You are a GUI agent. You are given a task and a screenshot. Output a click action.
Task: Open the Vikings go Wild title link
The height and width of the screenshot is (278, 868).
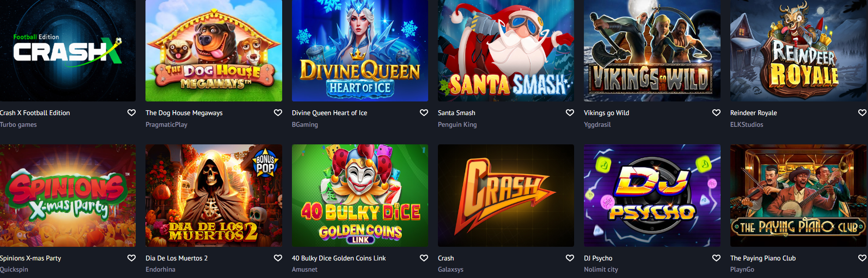pos(606,113)
